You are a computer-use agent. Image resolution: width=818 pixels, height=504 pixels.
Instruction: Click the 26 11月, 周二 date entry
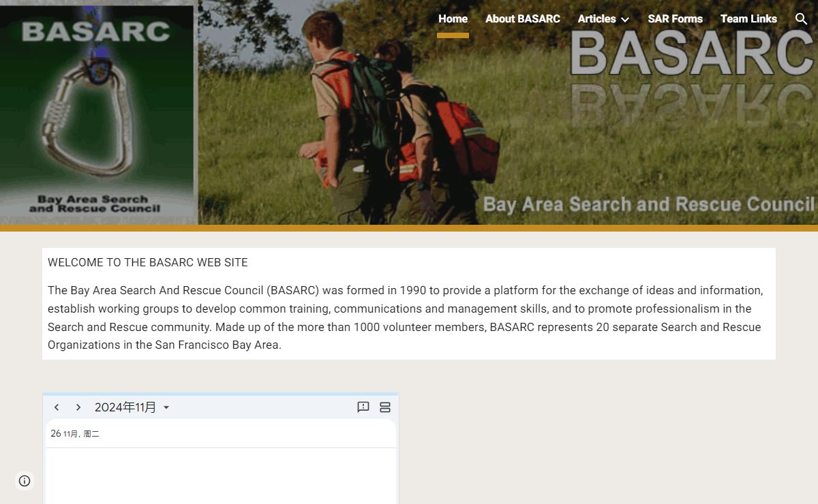(x=75, y=434)
